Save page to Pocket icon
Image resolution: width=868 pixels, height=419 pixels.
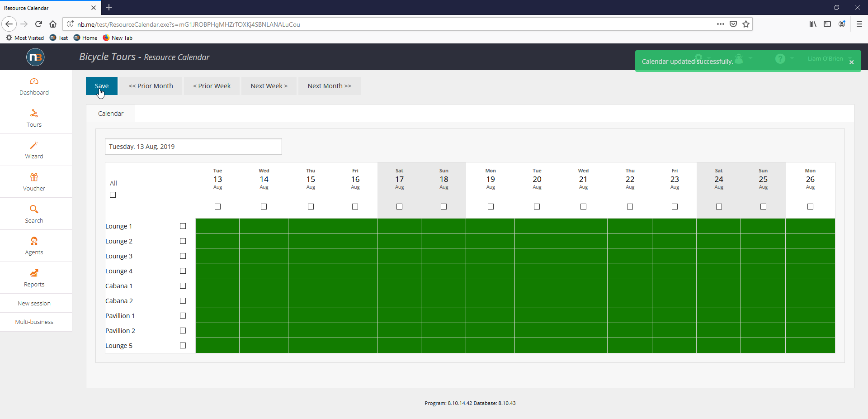click(x=733, y=24)
